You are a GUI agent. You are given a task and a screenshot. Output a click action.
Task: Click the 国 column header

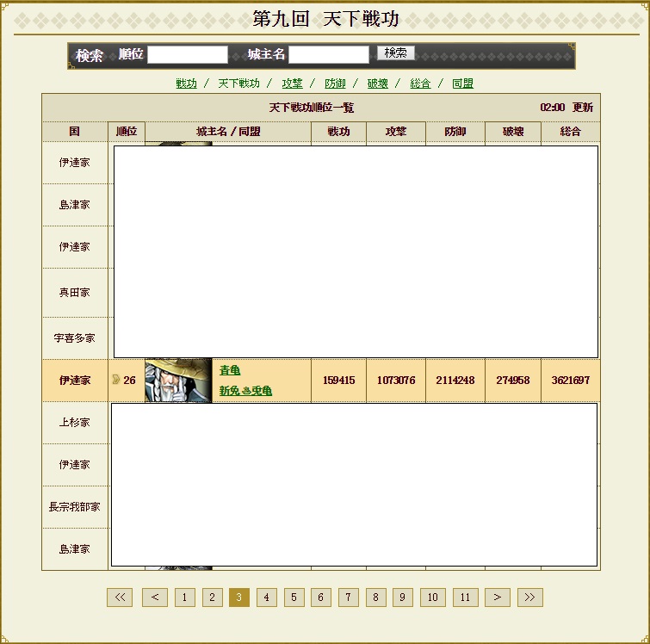tap(75, 132)
